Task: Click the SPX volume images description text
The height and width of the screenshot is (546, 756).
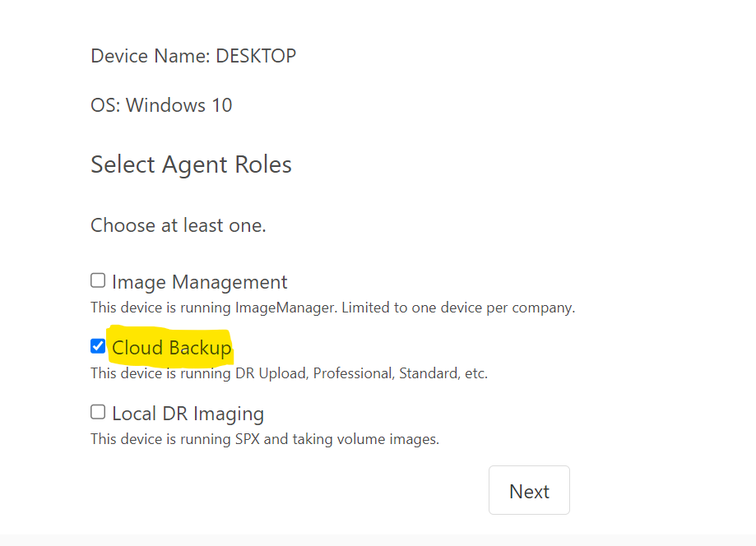Action: (265, 438)
